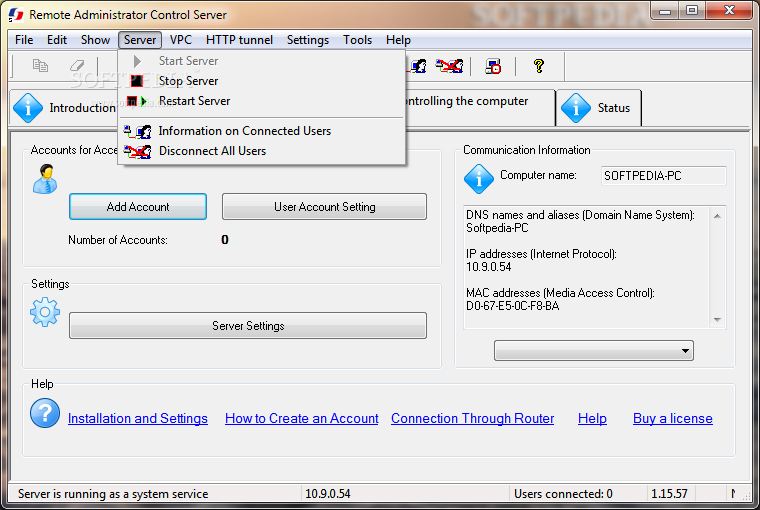Click scroll up arrow in communication list
The image size is (760, 510).
717,216
